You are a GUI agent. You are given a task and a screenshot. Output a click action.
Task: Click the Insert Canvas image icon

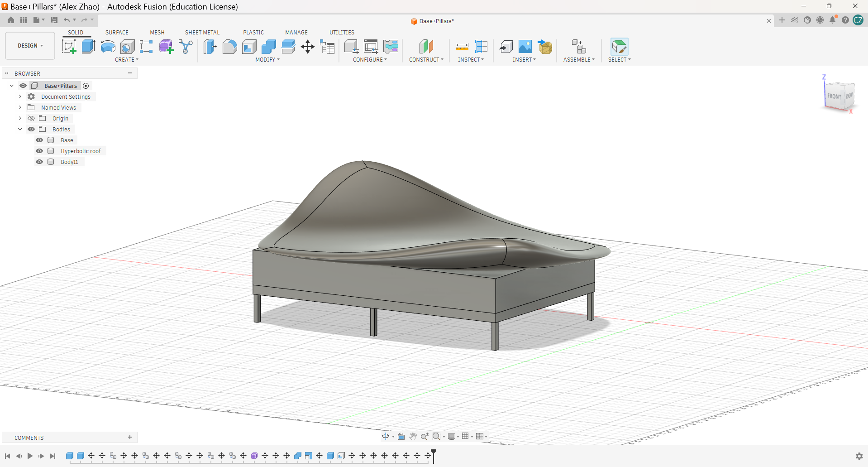[525, 47]
